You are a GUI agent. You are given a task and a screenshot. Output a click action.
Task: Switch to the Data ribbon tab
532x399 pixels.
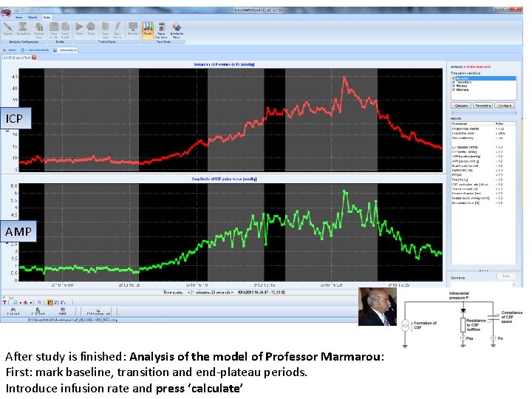click(47, 17)
